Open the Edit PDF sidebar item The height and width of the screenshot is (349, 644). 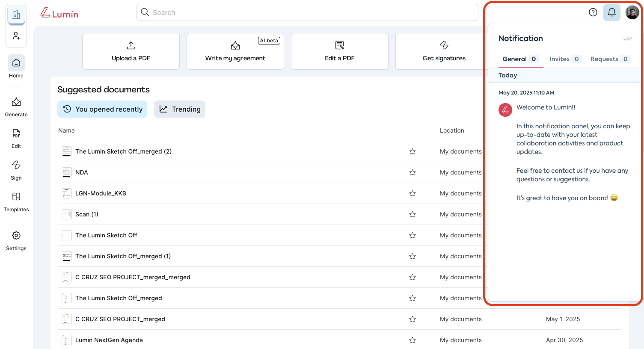click(x=16, y=138)
